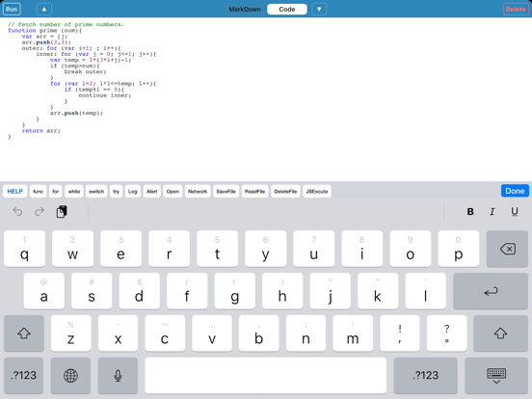Image resolution: width=532 pixels, height=399 pixels.
Task: Insert Network snippet
Action: (198, 192)
